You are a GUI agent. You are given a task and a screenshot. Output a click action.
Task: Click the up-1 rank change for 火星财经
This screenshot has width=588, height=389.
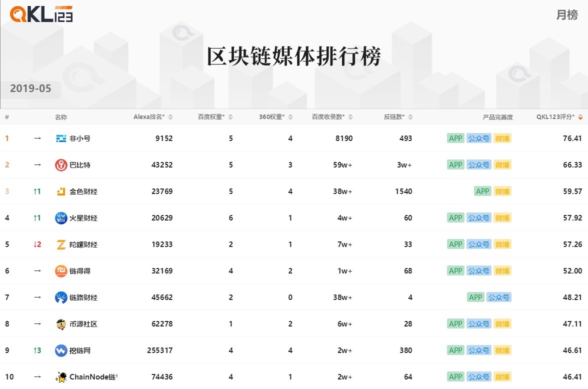click(x=37, y=218)
